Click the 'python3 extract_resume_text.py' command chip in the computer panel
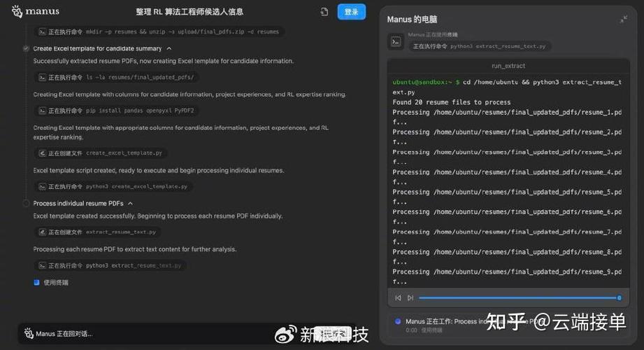The width and height of the screenshot is (644, 350). [479, 46]
